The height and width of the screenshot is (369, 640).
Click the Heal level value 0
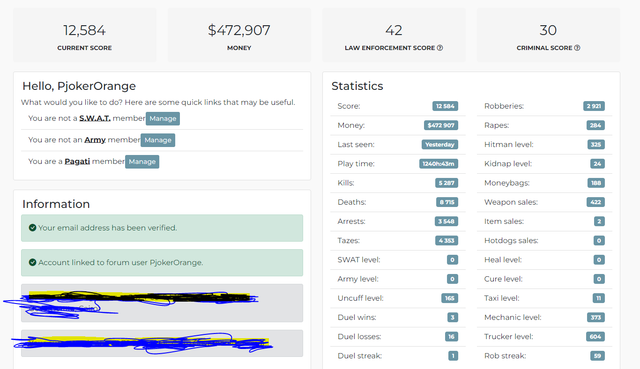[x=599, y=260]
